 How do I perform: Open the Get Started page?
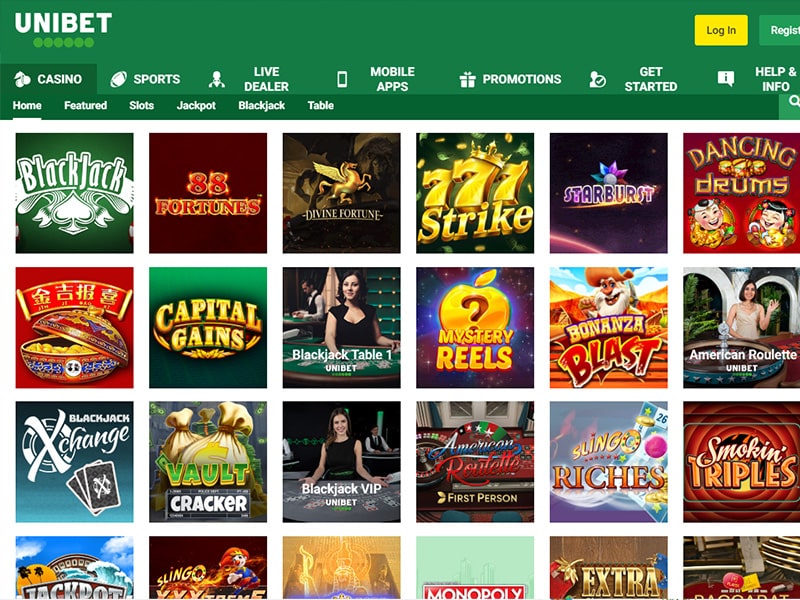(x=633, y=79)
